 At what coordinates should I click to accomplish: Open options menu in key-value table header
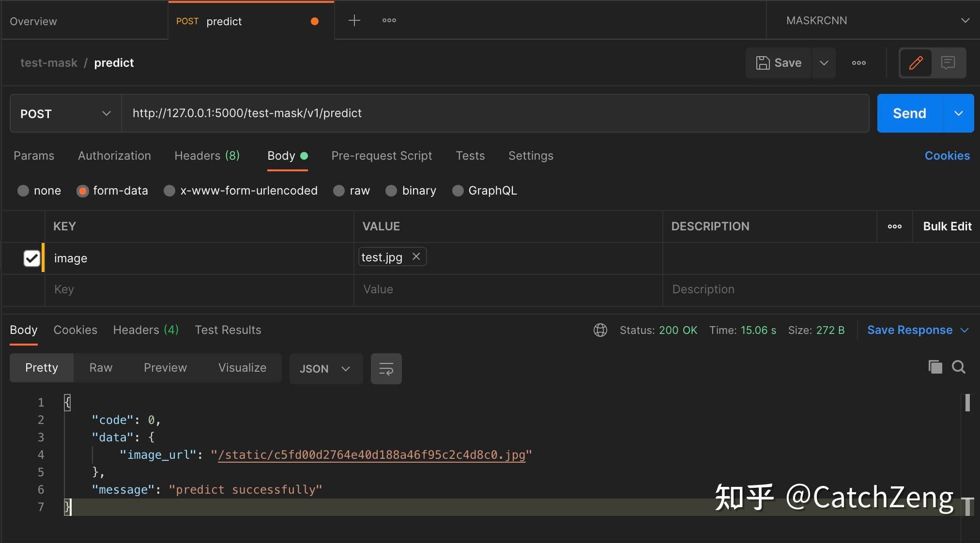point(895,226)
